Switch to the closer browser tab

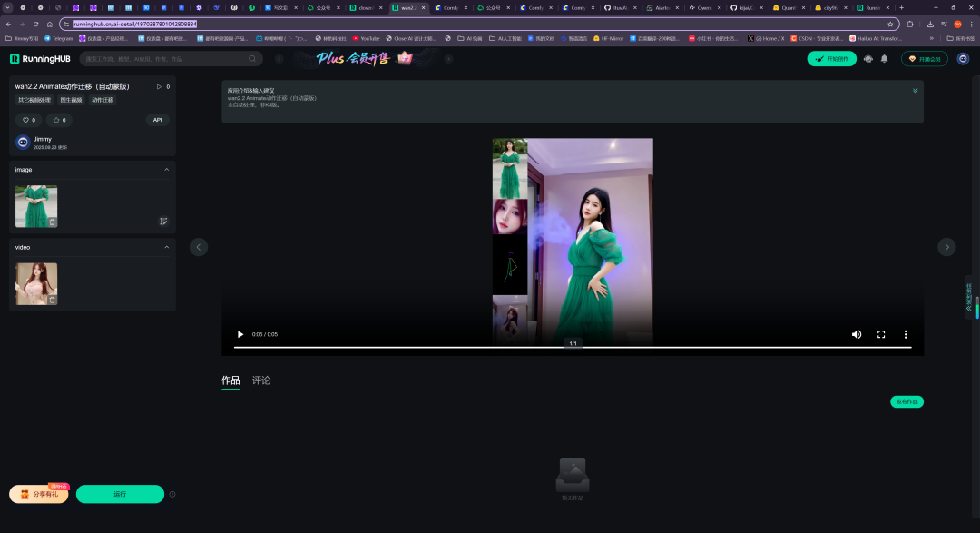coord(365,7)
